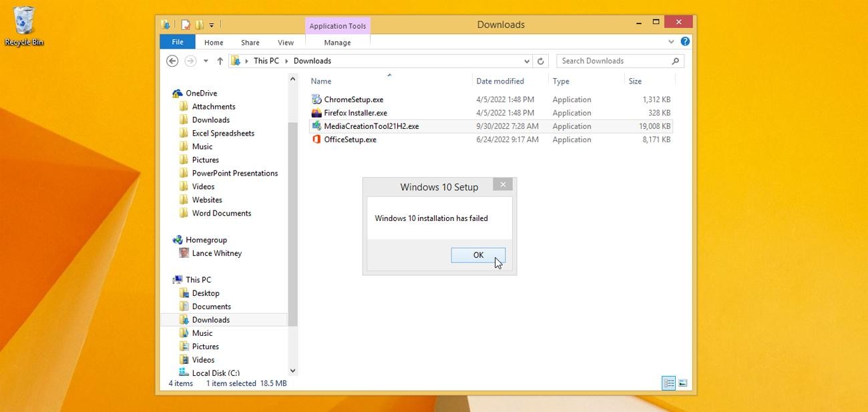Click New folder icon in quick access toolbar
Screen dimensions: 868x412
(x=199, y=25)
